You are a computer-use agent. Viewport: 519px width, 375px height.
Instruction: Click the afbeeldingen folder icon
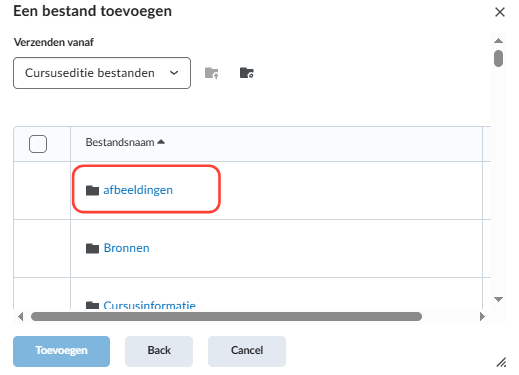(92, 190)
